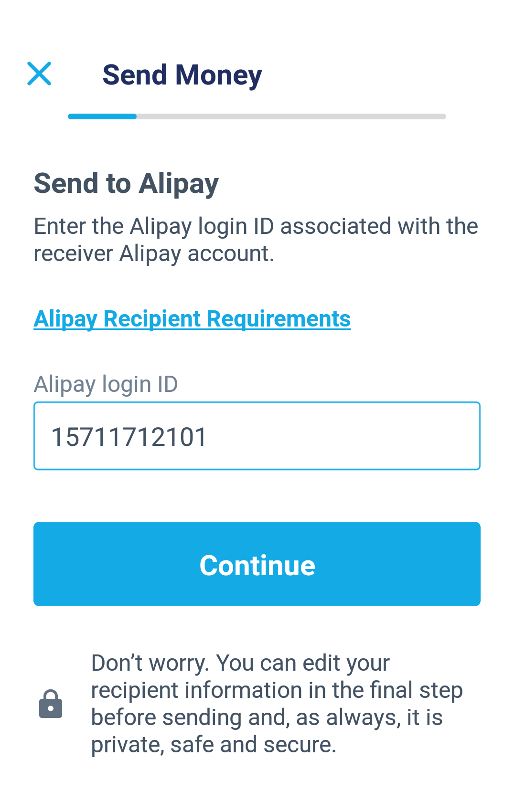Tap the entered number 15711712101
The height and width of the screenshot is (812, 515).
129,437
